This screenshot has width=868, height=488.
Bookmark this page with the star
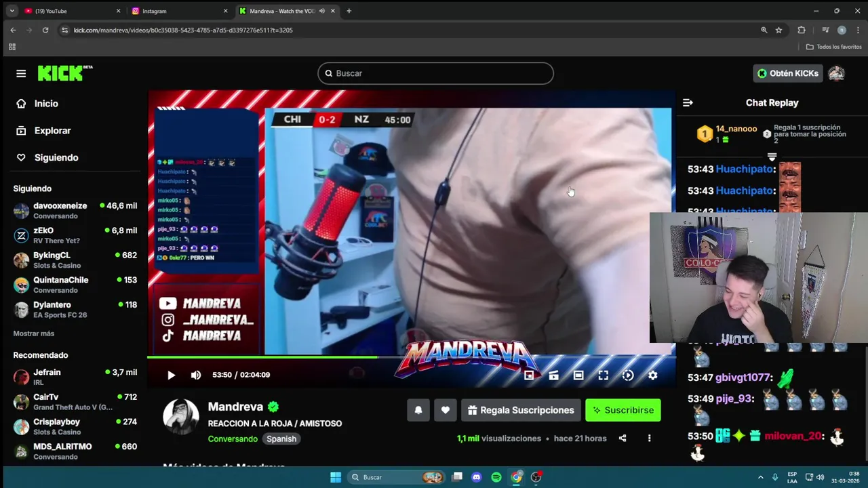tap(779, 30)
